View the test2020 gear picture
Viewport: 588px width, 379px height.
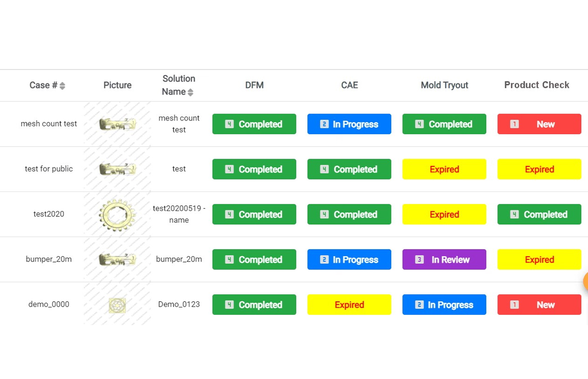point(118,214)
